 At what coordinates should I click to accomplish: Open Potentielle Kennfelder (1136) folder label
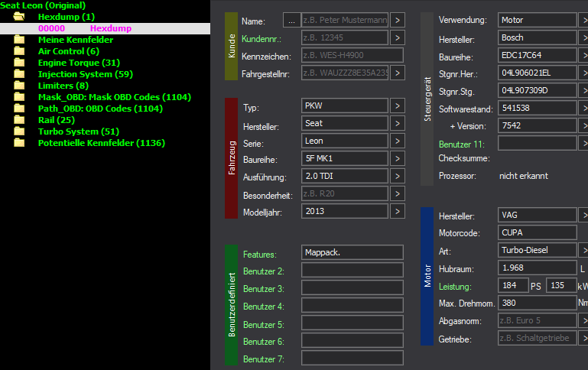click(x=102, y=143)
